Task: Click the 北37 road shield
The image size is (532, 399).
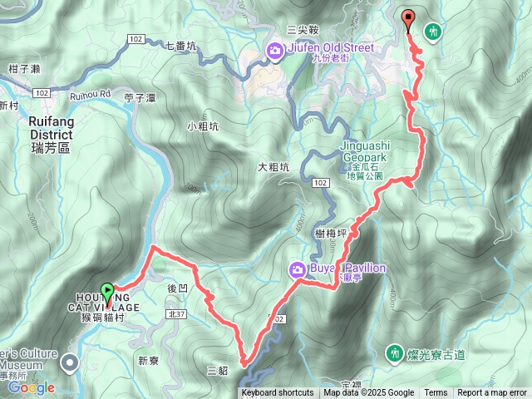Action: (x=176, y=314)
